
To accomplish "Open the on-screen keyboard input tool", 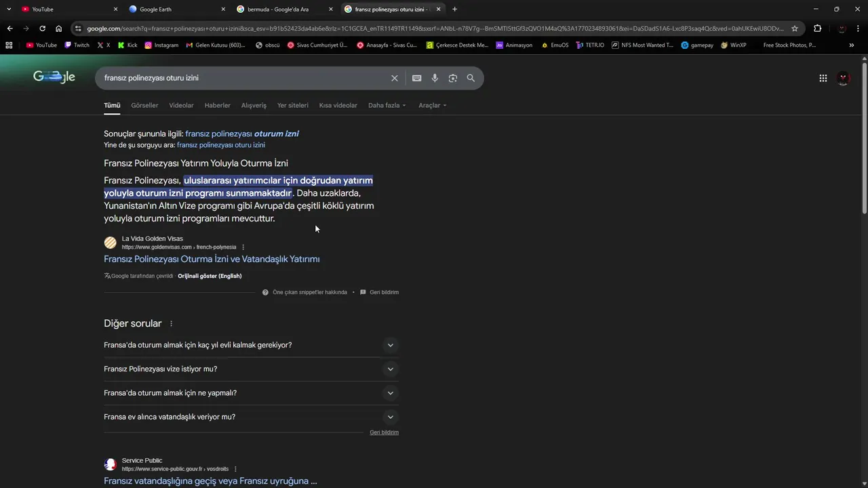I will coord(416,78).
